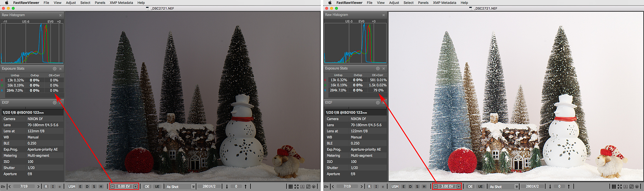644x191 pixels.
Task: Go to next image in left window
Action: [x=38, y=186]
